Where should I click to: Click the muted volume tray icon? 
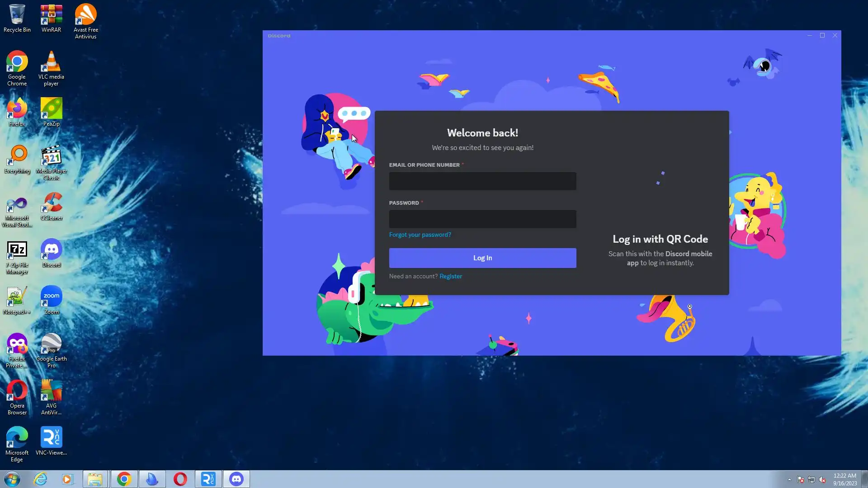(x=822, y=479)
